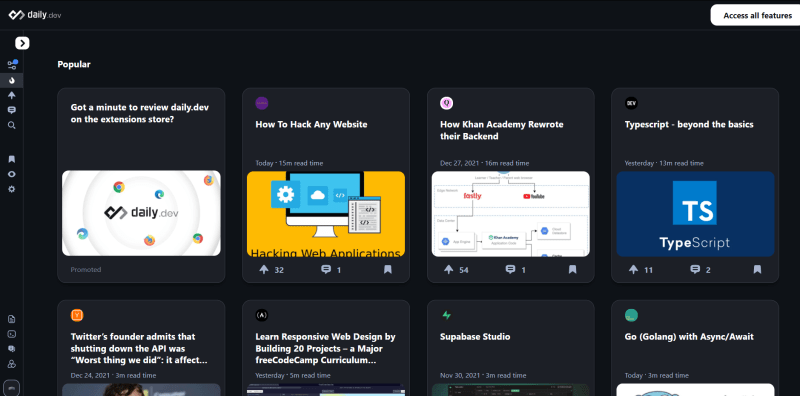This screenshot has width=800, height=396.
Task: Click 'Today · 3m read time' on Golang post
Action: (x=657, y=376)
